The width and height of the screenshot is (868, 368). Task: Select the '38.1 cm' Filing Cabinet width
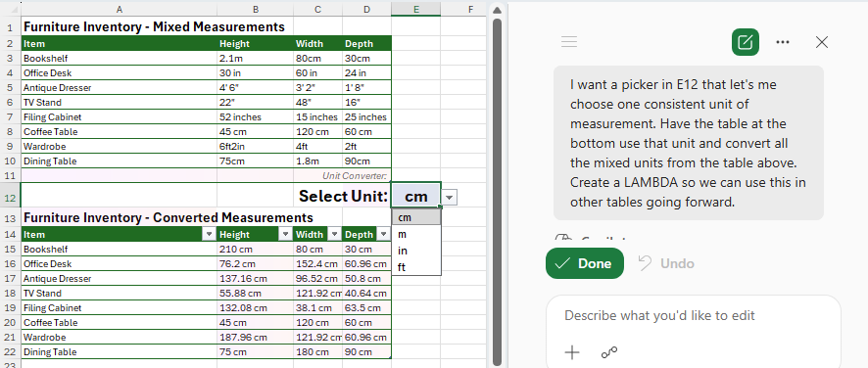click(x=317, y=307)
